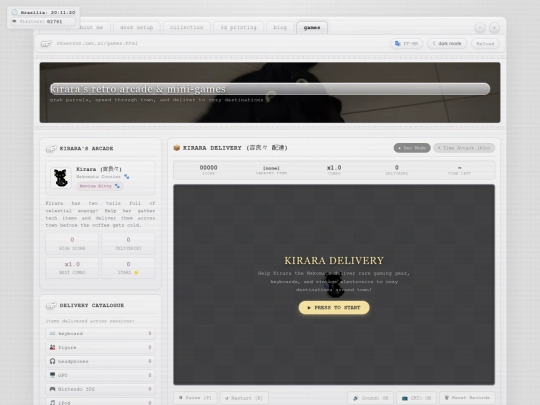Click the Reset Records button
This screenshot has width=540, height=405.
click(467, 398)
